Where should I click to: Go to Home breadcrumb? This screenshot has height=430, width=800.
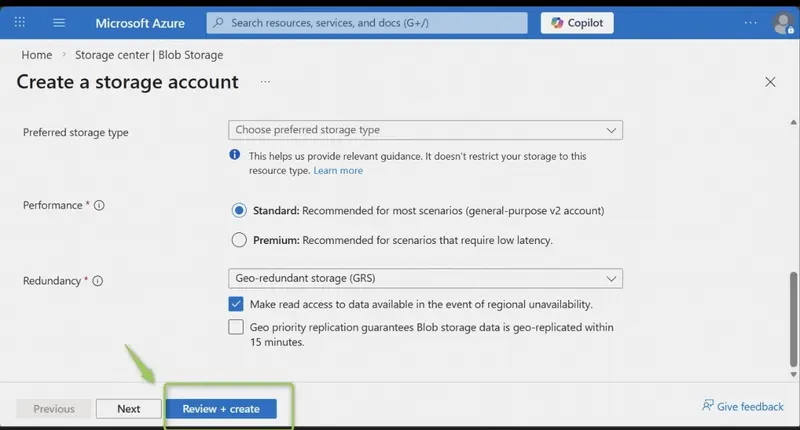pyautogui.click(x=37, y=55)
